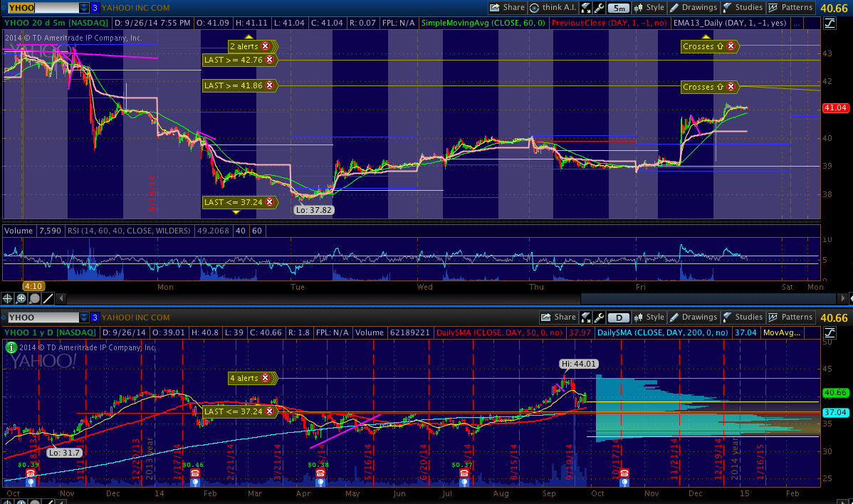Open the 5m timeframe selector
Viewport: 853px width, 504px height.
(x=620, y=8)
